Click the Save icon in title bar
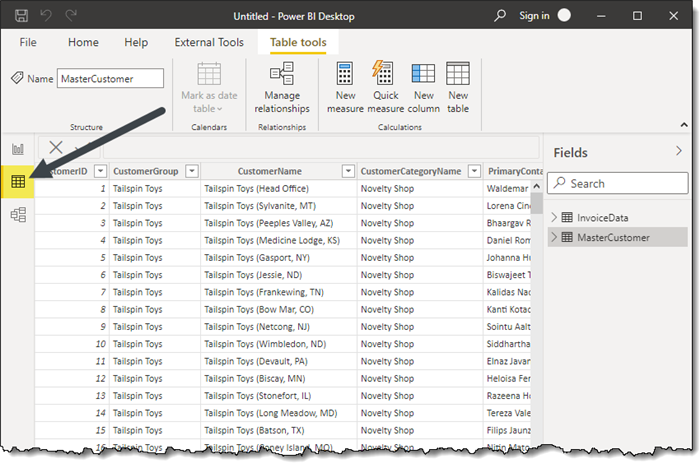Viewport: 700px width, 463px height. (x=18, y=16)
